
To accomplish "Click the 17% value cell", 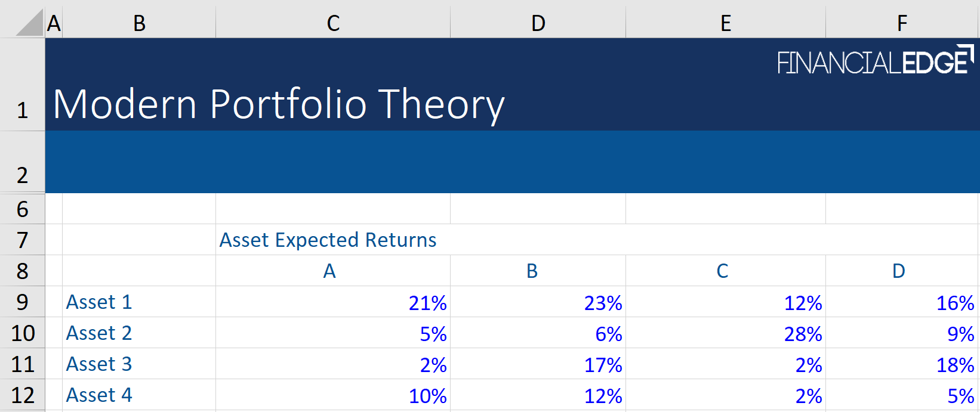I will pos(538,364).
